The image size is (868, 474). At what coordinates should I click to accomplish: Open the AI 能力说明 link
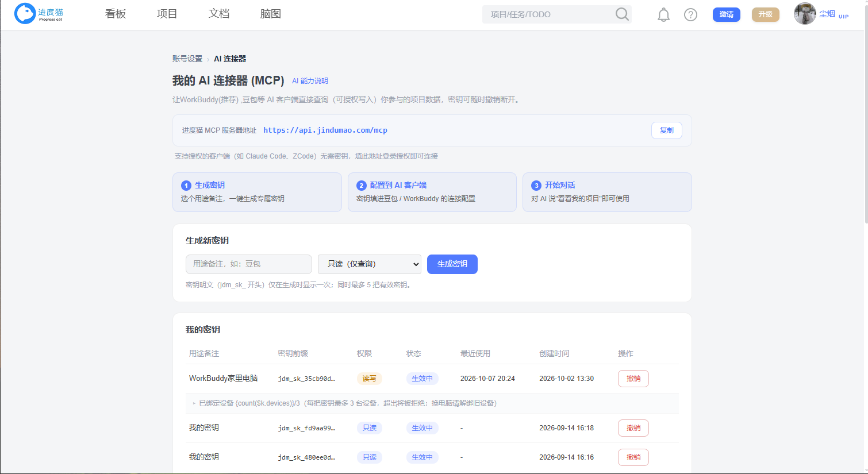pyautogui.click(x=310, y=81)
